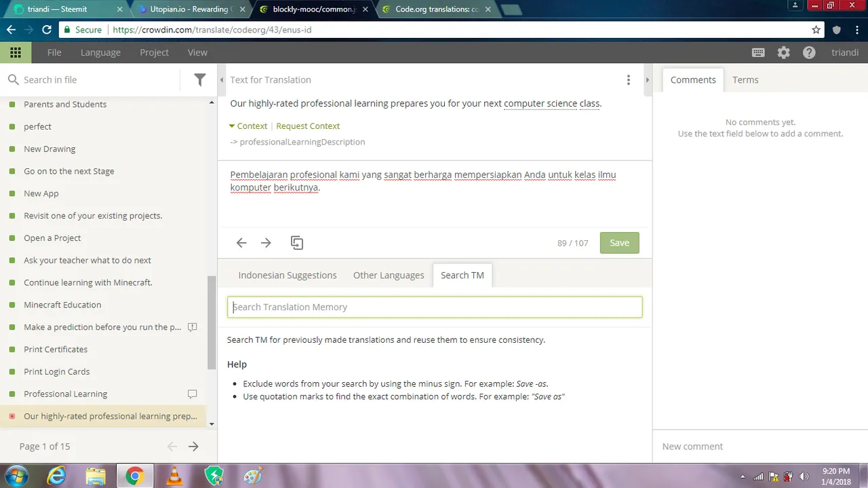Switch to the Terms tab
The height and width of the screenshot is (488, 868).
point(745,79)
